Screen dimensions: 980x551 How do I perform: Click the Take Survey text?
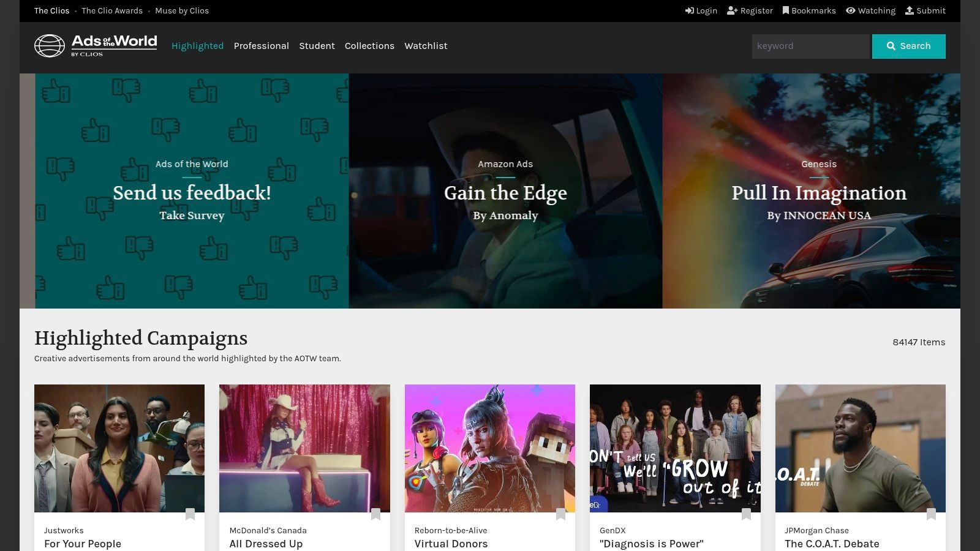point(192,216)
